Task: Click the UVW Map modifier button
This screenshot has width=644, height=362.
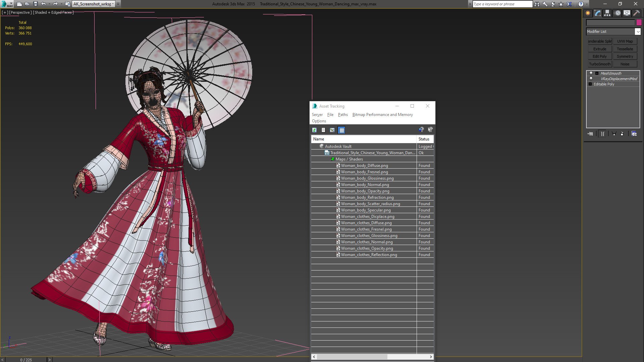Action: tap(625, 41)
